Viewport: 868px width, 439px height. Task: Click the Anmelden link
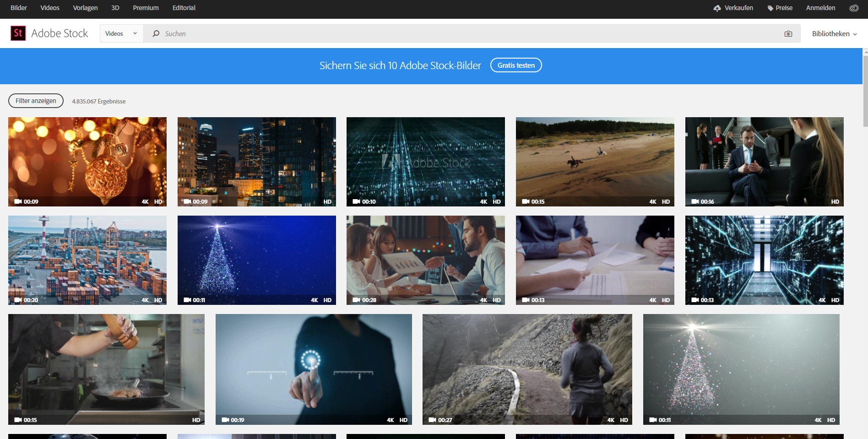820,8
